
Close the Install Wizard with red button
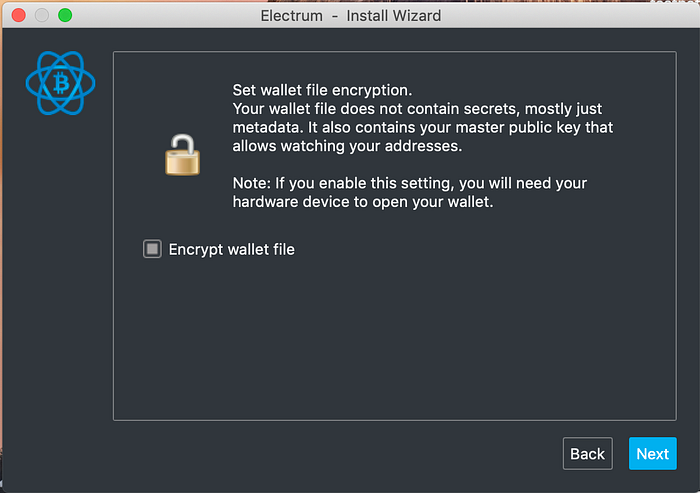coord(19,15)
